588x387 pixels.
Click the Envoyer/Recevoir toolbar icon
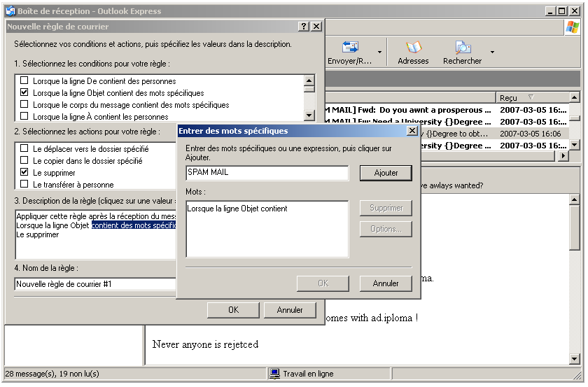click(x=350, y=47)
